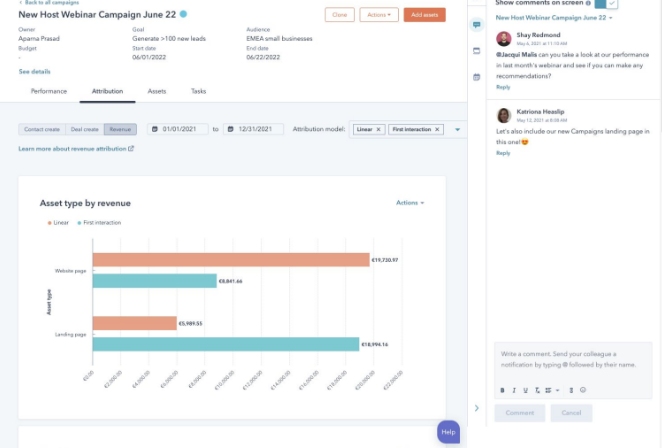Click Website page axis label
662x448 pixels.
pyautogui.click(x=71, y=271)
